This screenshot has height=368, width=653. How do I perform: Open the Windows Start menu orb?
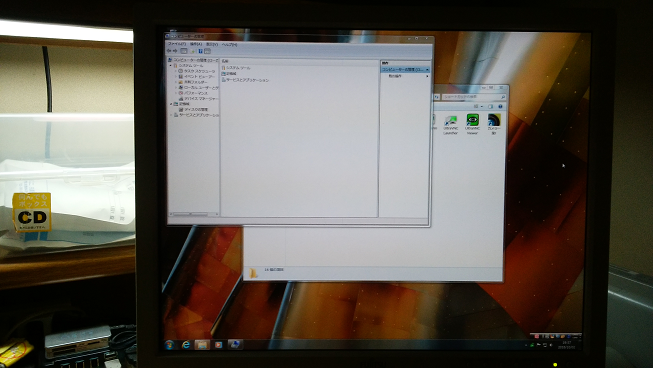click(x=169, y=345)
